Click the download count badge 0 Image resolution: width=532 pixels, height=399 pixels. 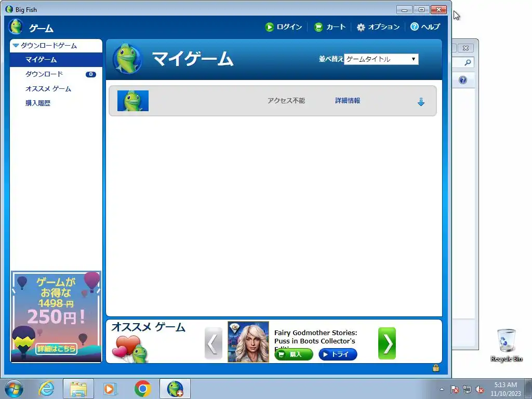[90, 74]
